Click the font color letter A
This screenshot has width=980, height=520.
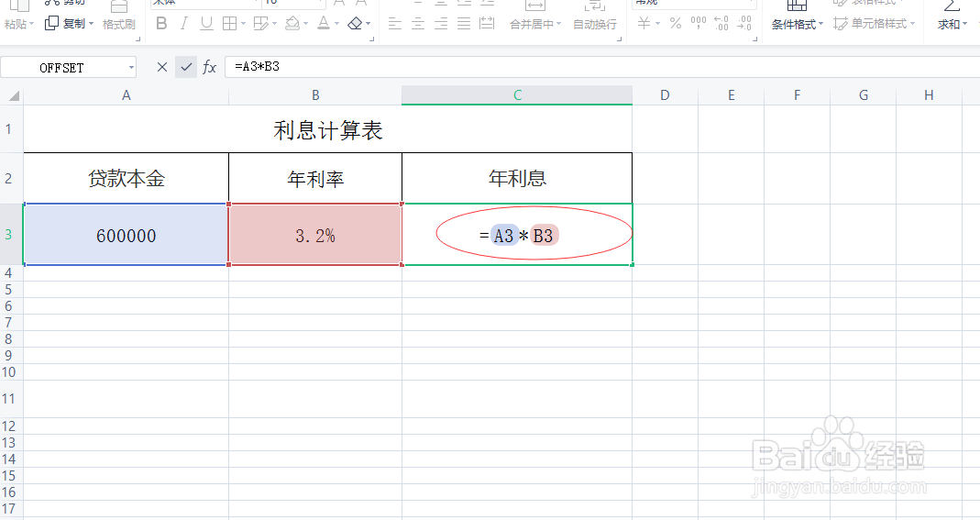323,24
